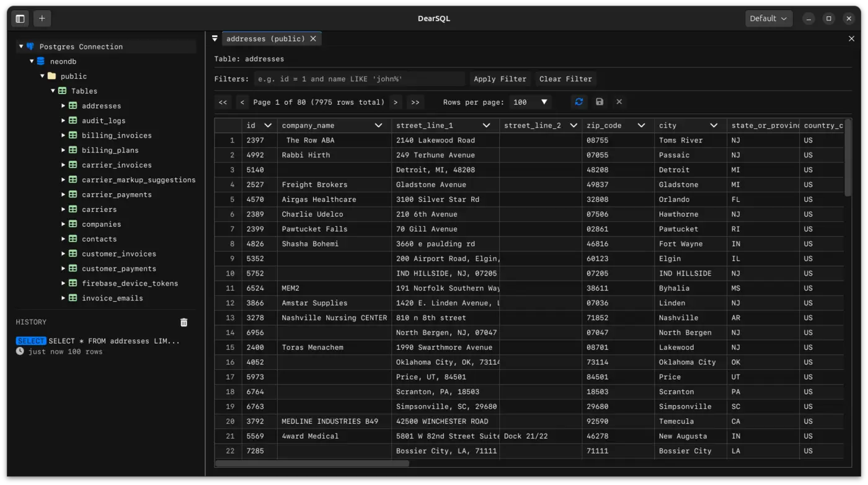Select the companies table in the sidebar
868x485 pixels.
coord(101,224)
